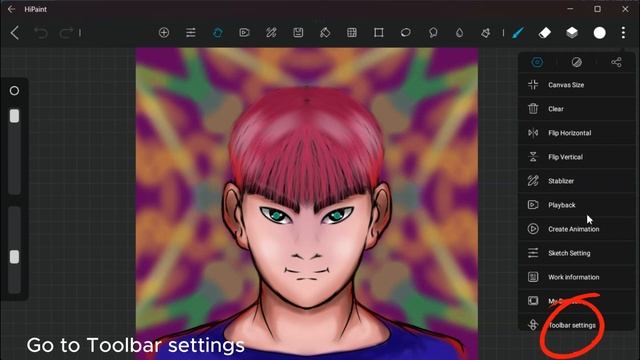
Task: Open the layers panel icon
Action: pyautogui.click(x=572, y=33)
